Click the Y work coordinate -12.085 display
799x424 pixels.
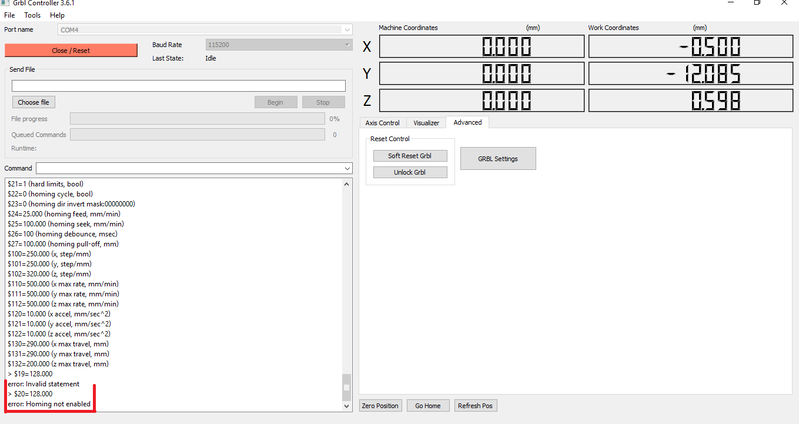click(x=690, y=74)
